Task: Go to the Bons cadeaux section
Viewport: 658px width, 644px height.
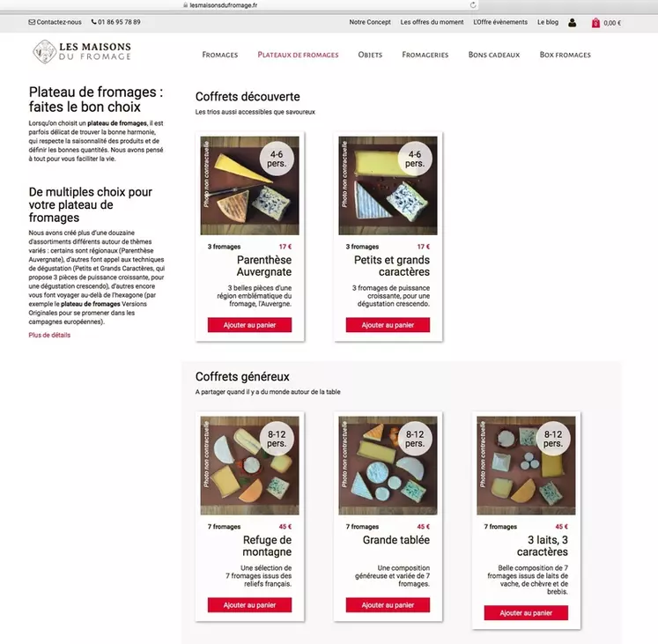Action: [x=494, y=55]
